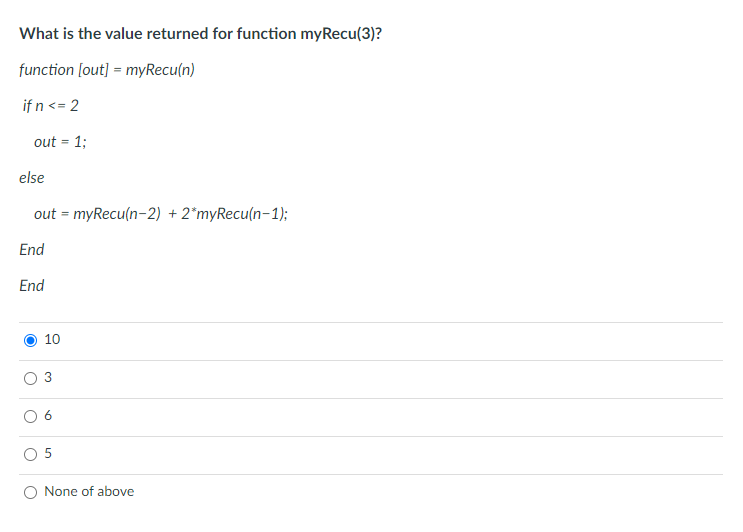Click the "3" answer label text

tap(48, 377)
